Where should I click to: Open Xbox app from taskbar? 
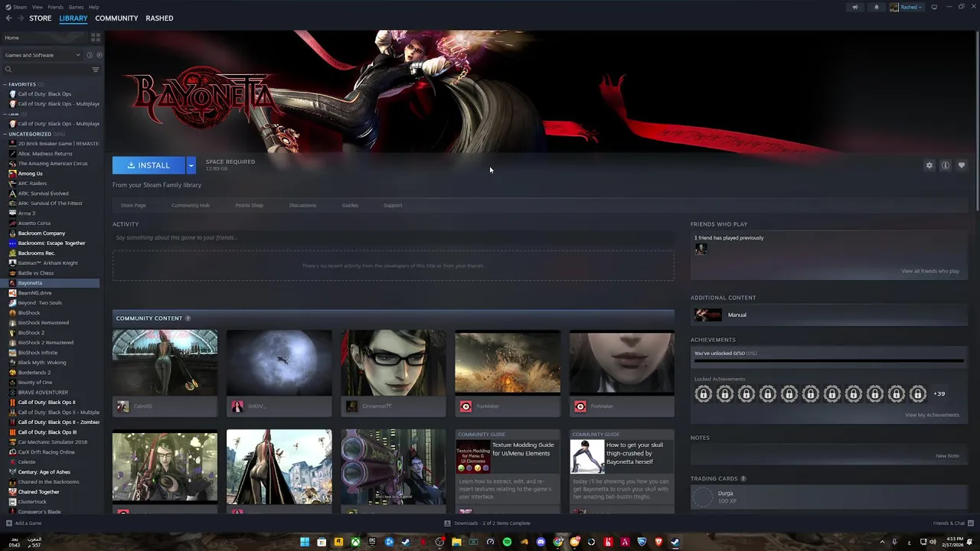[x=355, y=542]
